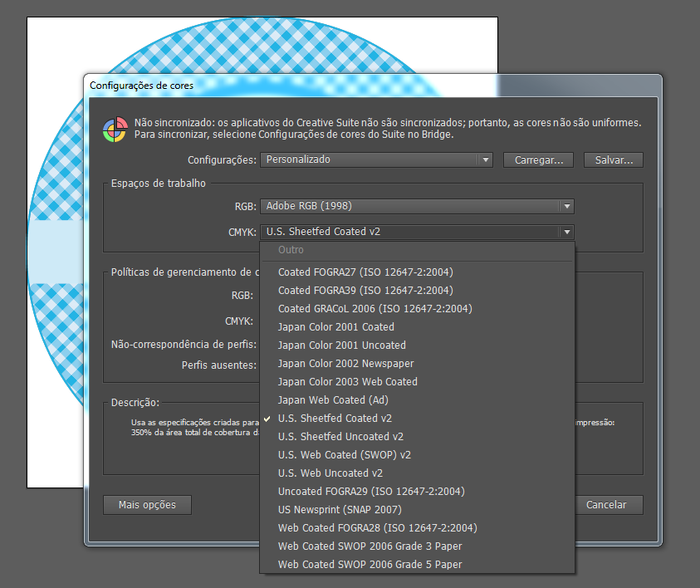Select Web Coated FOGRA28 (ISO 12647-2:2004)
This screenshot has height=588, width=700.
pyautogui.click(x=417, y=529)
